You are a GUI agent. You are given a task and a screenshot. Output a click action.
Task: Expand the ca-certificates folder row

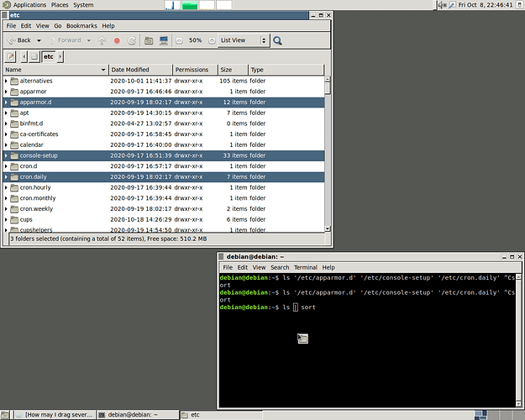coord(6,134)
